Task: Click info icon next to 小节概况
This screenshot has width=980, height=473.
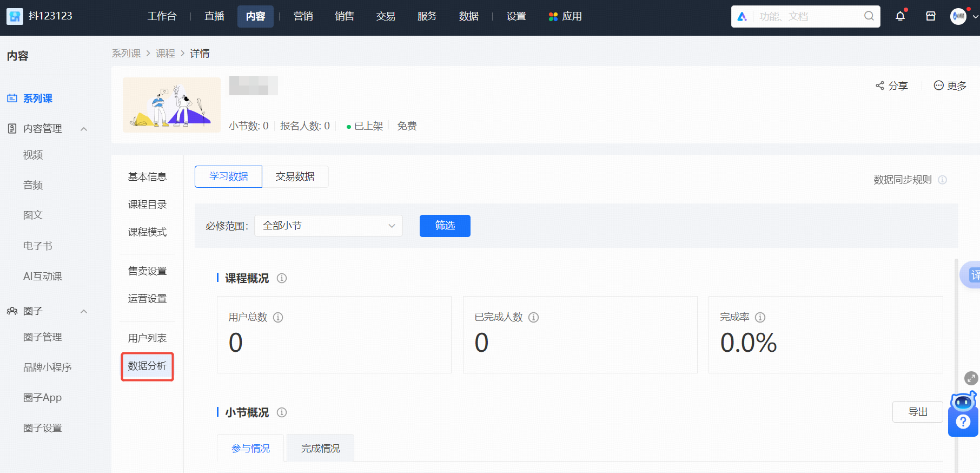Action: (x=282, y=412)
